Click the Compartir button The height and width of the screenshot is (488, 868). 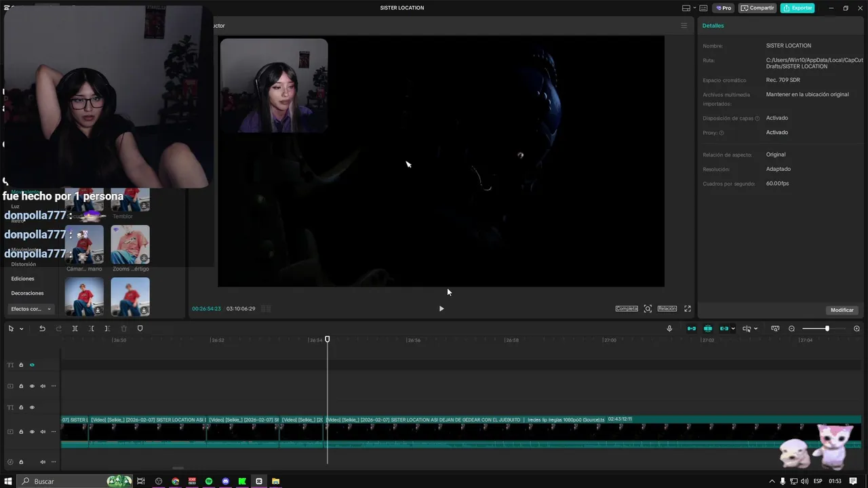click(x=757, y=8)
